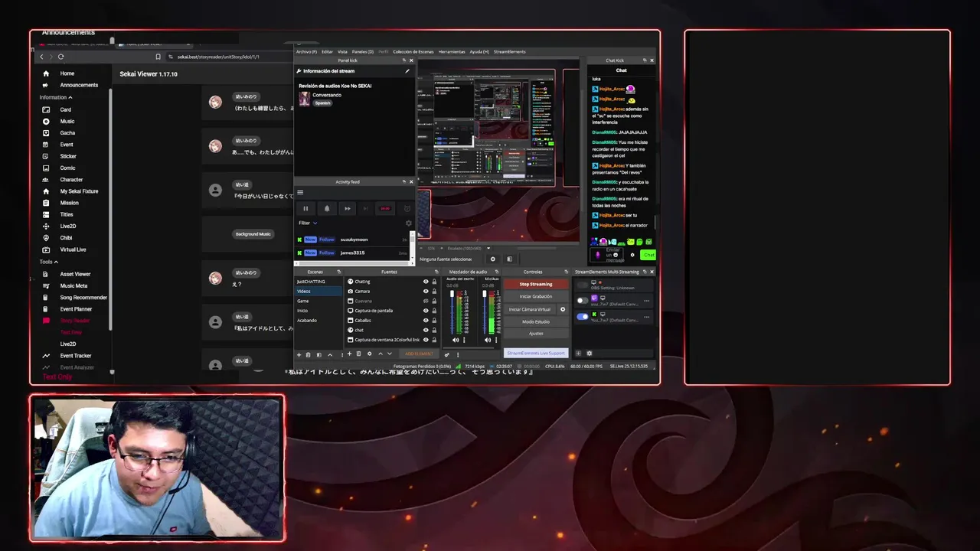Click Iniciar Grabación button
The image size is (980, 551).
[x=536, y=296]
